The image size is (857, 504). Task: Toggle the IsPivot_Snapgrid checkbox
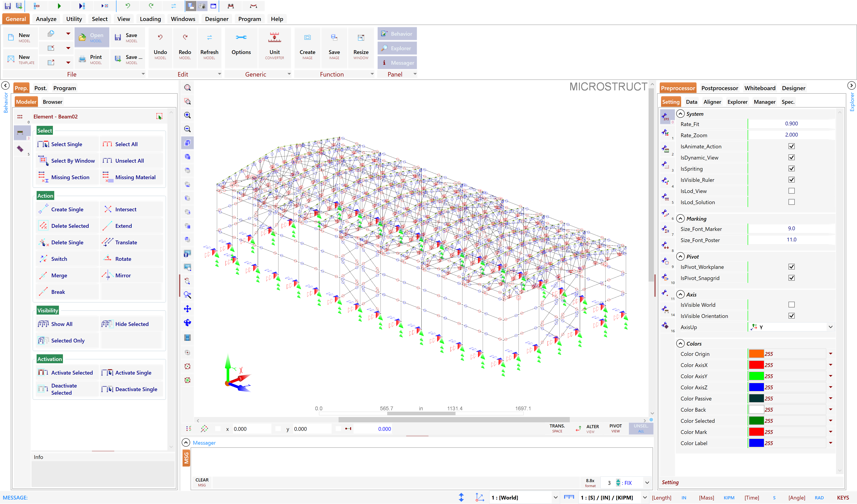tap(791, 278)
